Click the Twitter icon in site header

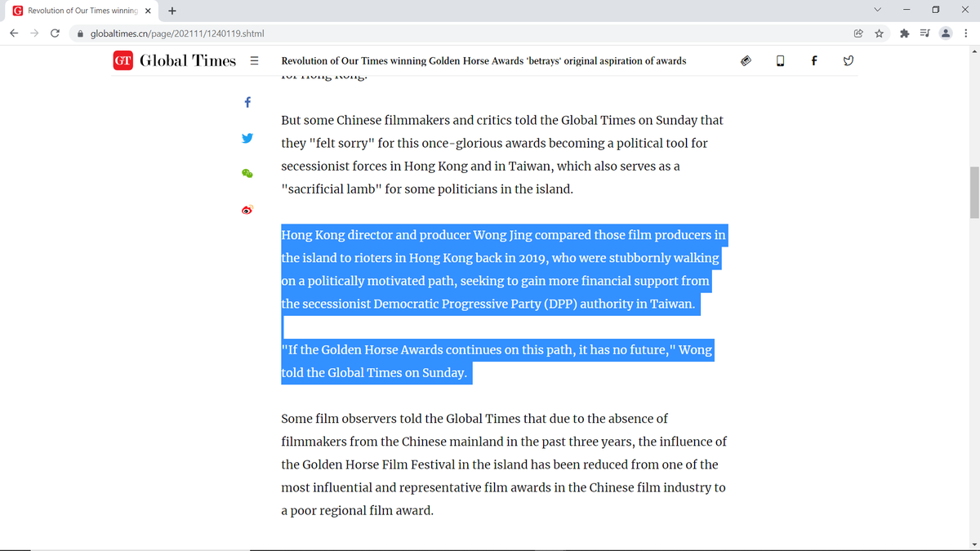tap(848, 60)
